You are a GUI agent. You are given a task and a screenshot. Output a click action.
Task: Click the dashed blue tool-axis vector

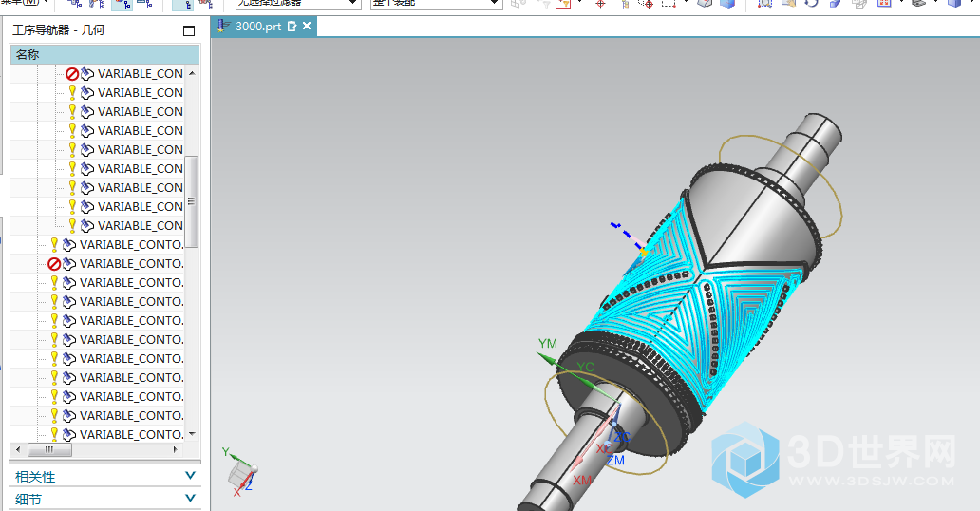click(x=626, y=236)
